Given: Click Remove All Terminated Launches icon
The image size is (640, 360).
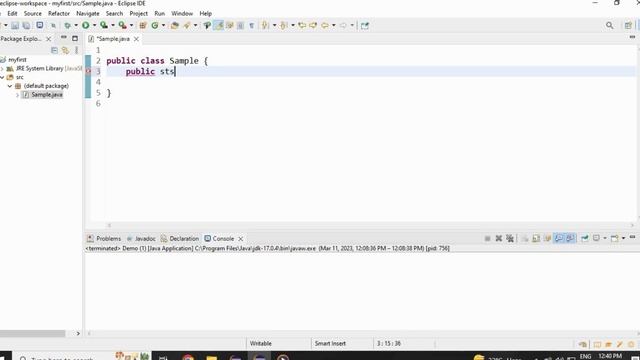Looking at the screenshot, I should [510, 238].
